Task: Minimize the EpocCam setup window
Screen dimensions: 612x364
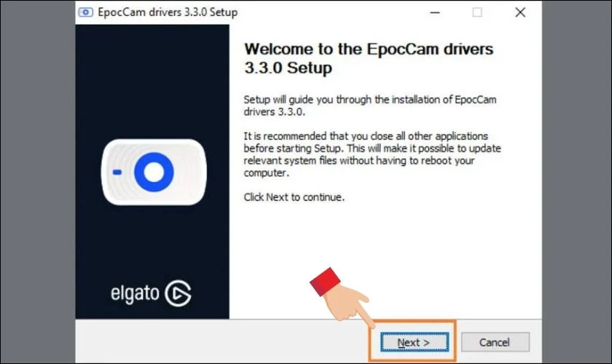Action: (435, 12)
